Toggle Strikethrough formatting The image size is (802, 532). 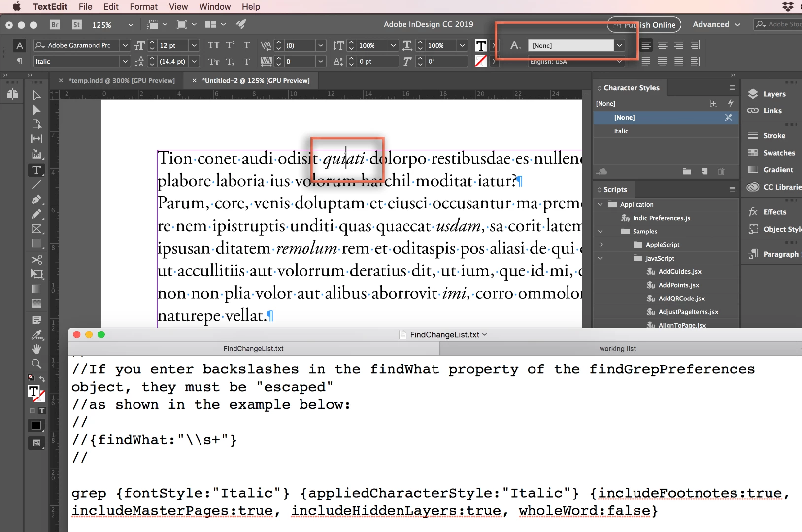[x=247, y=62]
